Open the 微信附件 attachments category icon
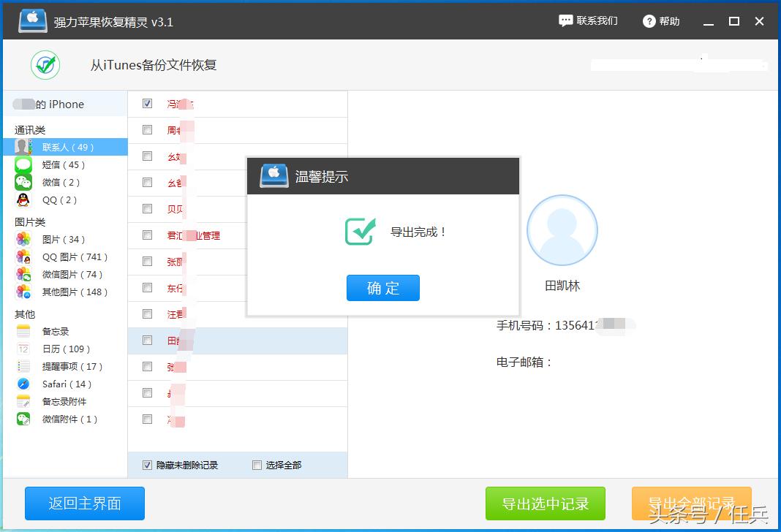Image resolution: width=781 pixels, height=532 pixels. (x=23, y=419)
